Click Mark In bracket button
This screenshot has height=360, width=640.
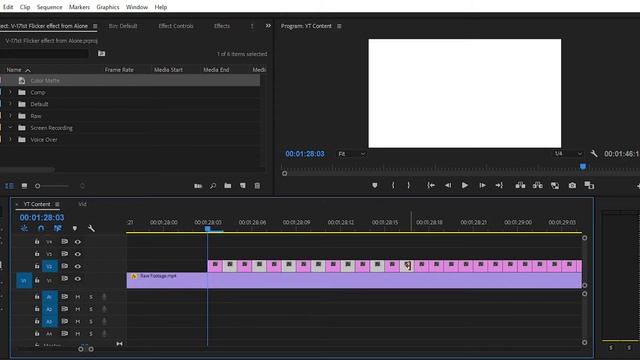(393, 185)
